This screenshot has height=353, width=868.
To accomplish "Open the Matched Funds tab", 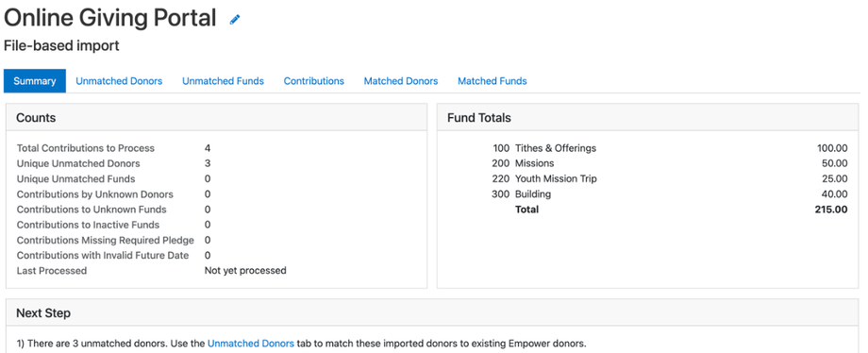I will (492, 81).
